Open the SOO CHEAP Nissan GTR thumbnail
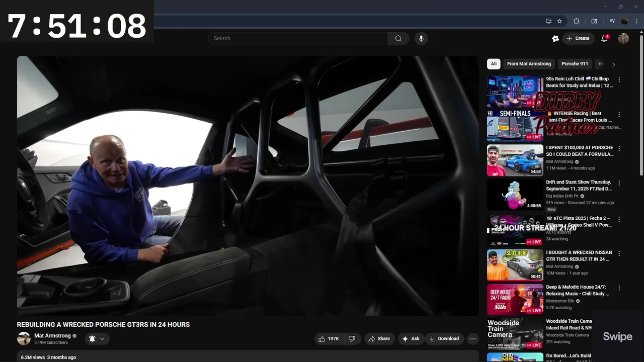Image resolution: width=644 pixels, height=362 pixels. coord(515,265)
